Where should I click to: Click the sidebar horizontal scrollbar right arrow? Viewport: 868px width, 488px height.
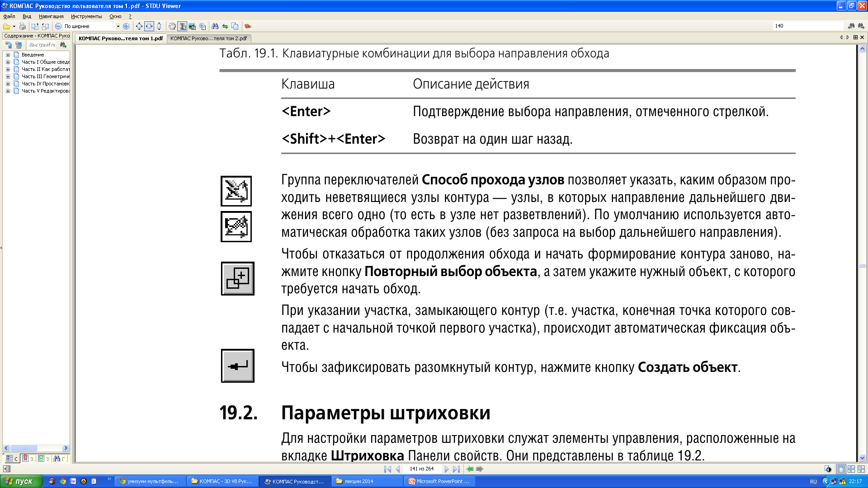[x=66, y=448]
